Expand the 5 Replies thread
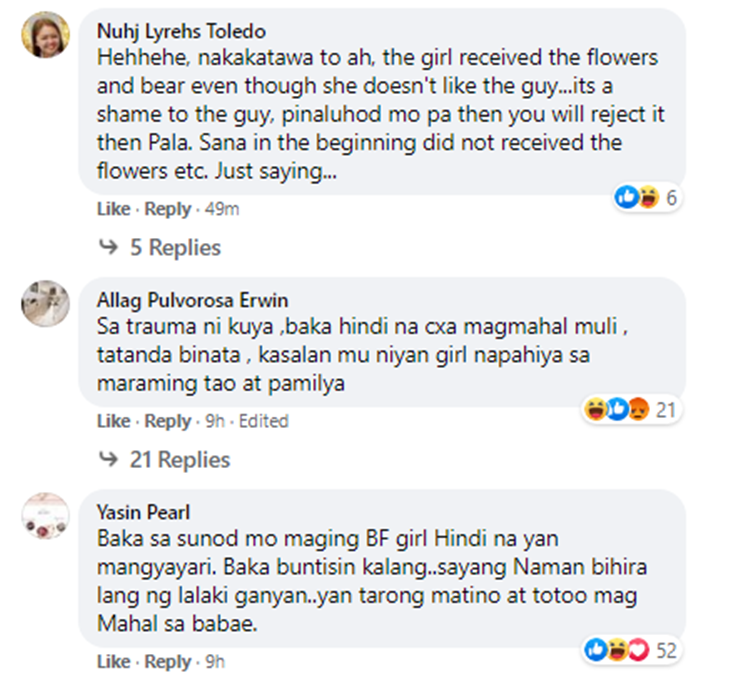The height and width of the screenshot is (690, 750). point(175,247)
